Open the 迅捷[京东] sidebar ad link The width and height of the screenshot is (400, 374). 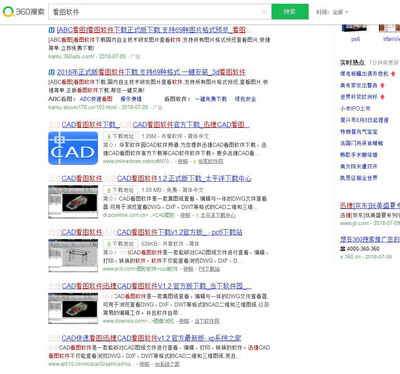[x=370, y=206]
